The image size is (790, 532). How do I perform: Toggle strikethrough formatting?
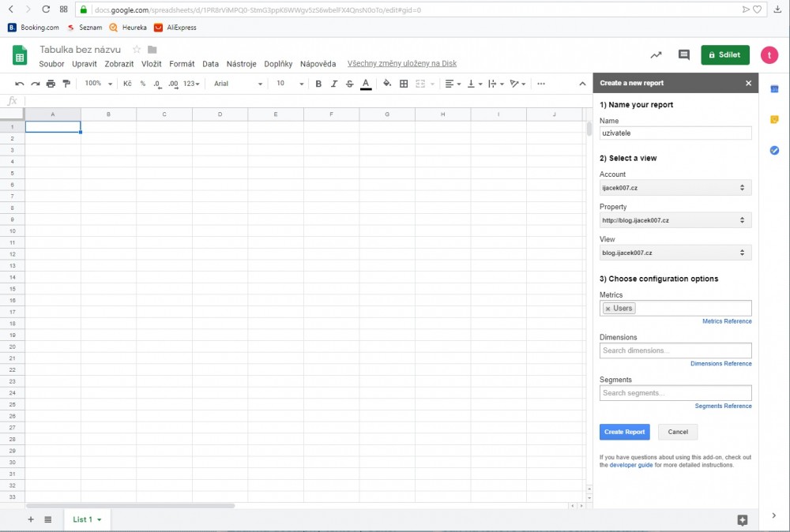coord(349,84)
